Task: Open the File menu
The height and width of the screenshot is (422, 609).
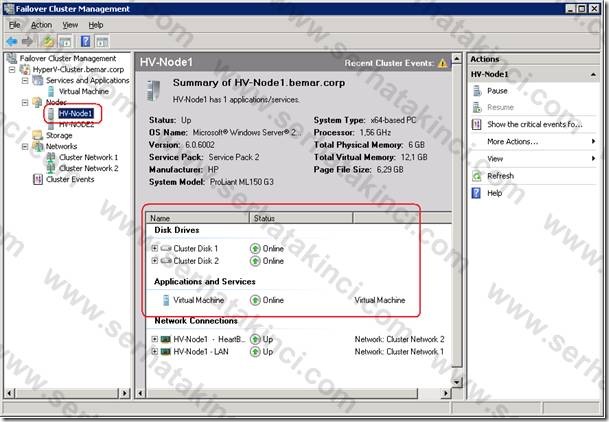Action: pyautogui.click(x=15, y=25)
